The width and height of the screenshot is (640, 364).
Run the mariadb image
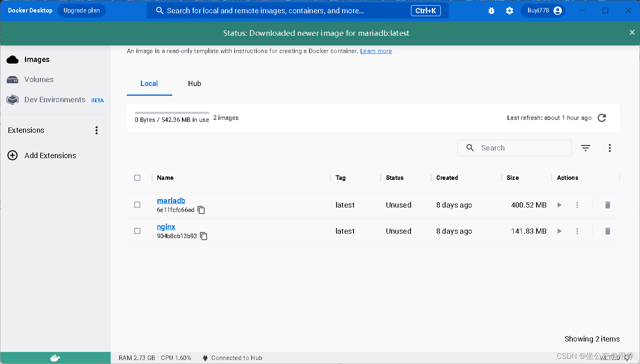tap(559, 205)
